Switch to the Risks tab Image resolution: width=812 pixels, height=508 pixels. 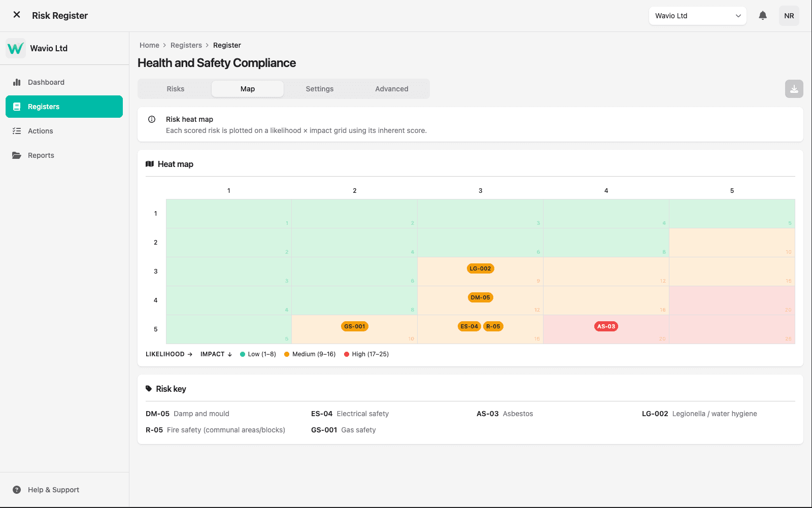click(x=176, y=89)
